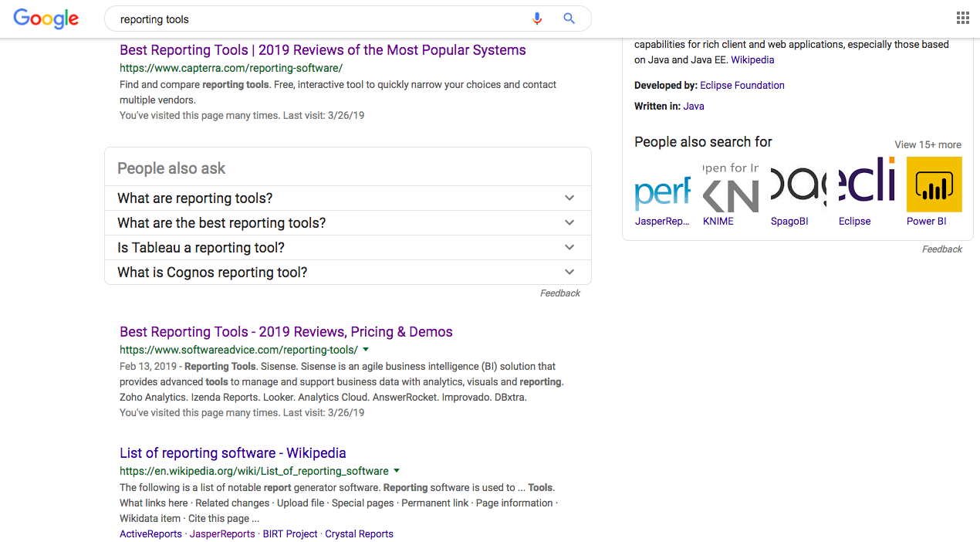Image resolution: width=980 pixels, height=542 pixels.
Task: Follow the ActiveReports sitelink
Action: 151,534
